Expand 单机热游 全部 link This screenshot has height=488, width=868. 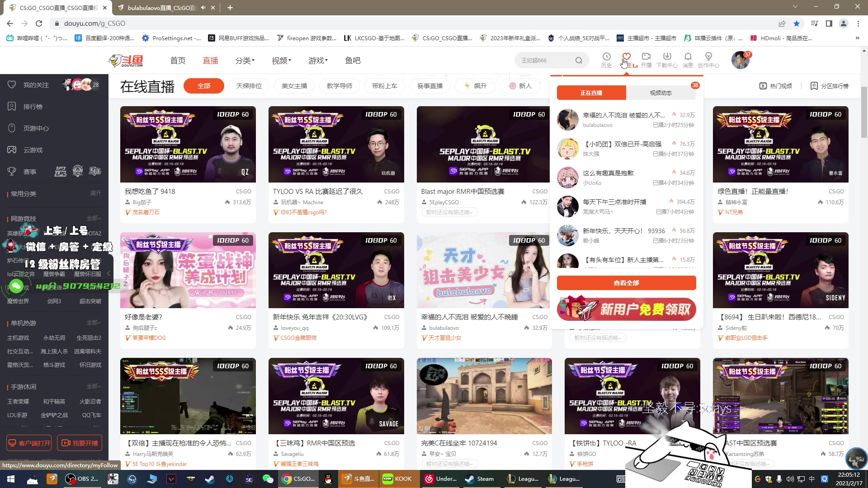tap(94, 323)
